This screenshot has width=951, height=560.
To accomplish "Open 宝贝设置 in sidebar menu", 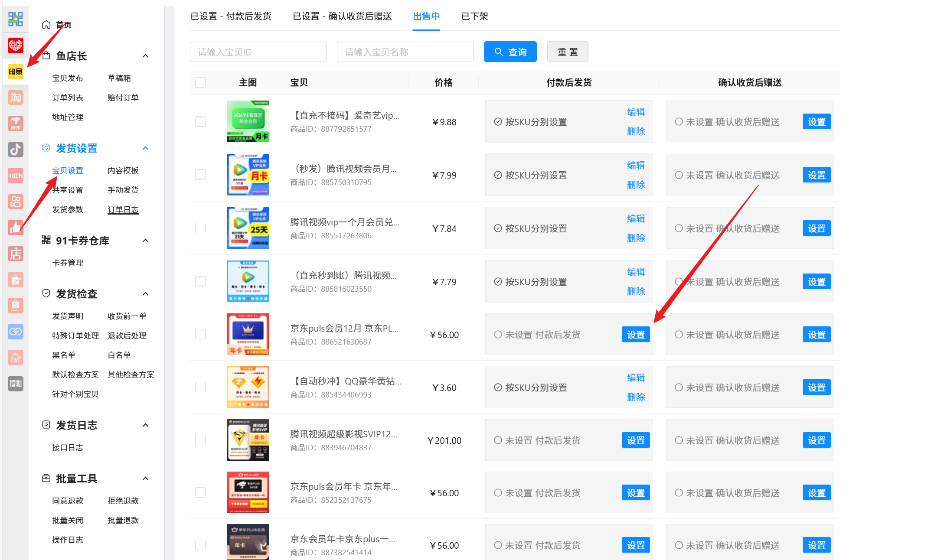I will tap(68, 170).
